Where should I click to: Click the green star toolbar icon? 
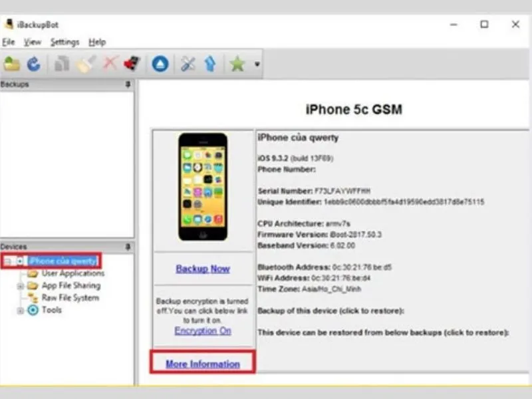pos(237,64)
